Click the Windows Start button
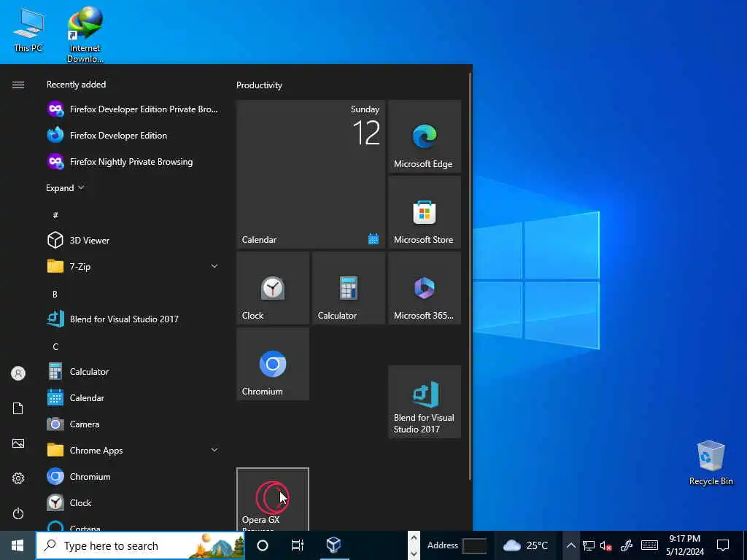The height and width of the screenshot is (560, 747). tap(18, 545)
